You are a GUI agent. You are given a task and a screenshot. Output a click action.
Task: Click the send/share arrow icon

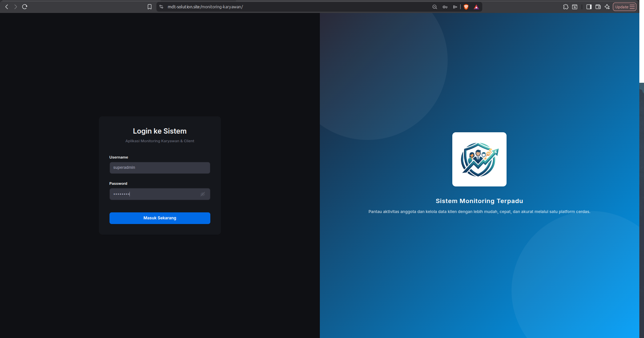point(455,7)
